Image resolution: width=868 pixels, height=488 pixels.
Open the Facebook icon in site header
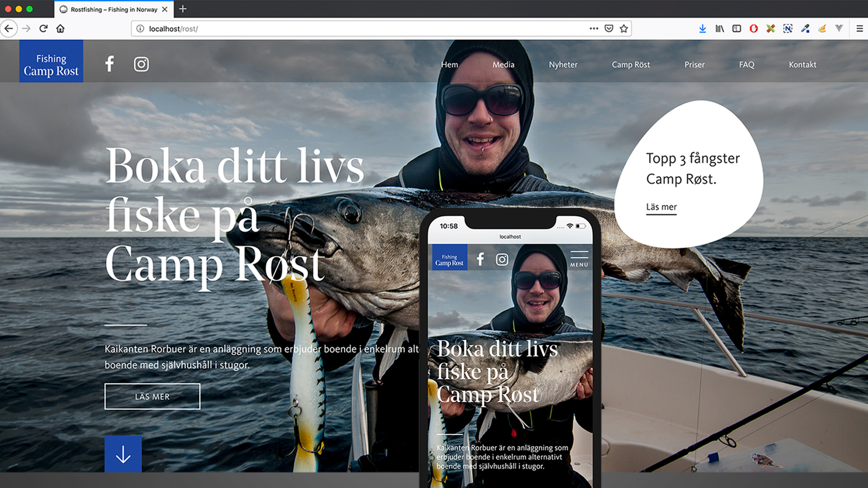[x=109, y=64]
